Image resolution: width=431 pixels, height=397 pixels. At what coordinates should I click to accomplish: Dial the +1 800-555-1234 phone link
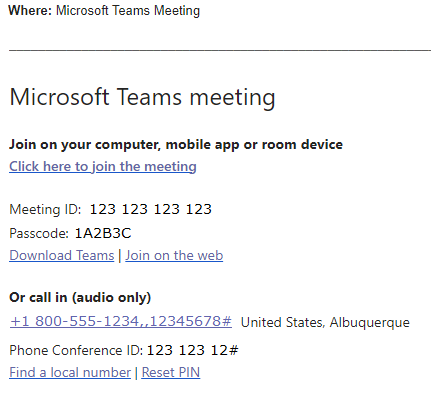pyautogui.click(x=121, y=321)
